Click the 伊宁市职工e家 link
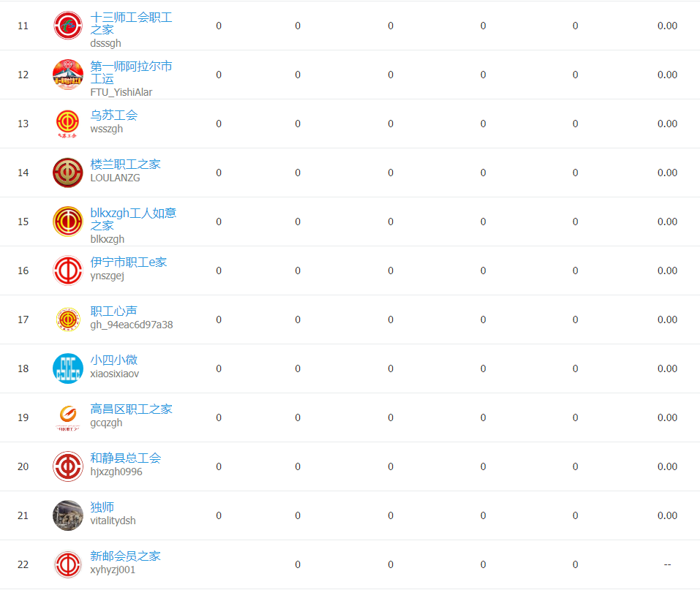700x590 pixels. 129,262
